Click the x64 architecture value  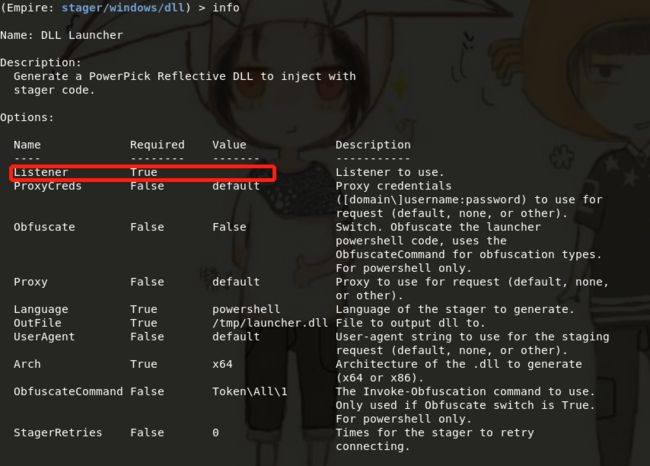(x=222, y=364)
